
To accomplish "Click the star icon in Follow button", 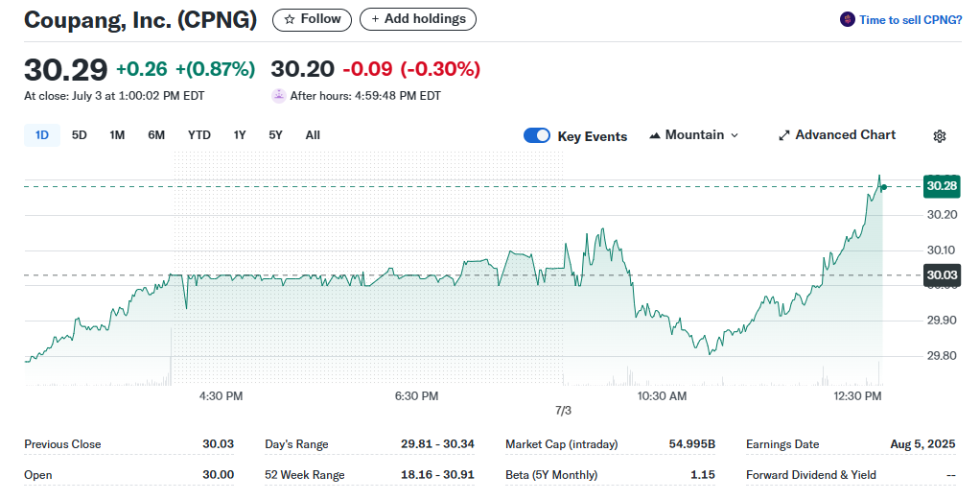I will click(x=290, y=19).
